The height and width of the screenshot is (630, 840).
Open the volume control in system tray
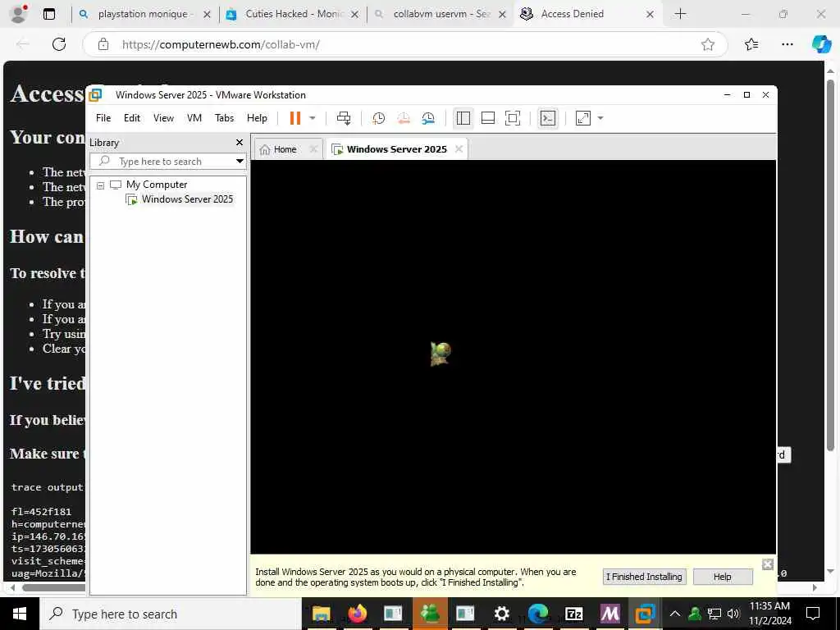tap(733, 614)
